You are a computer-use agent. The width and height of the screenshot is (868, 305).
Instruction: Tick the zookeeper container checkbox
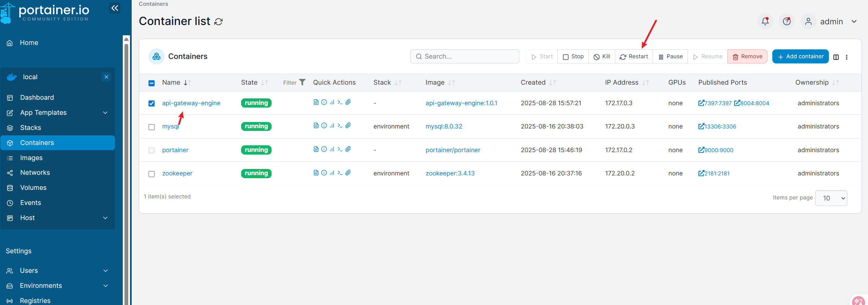pyautogui.click(x=152, y=174)
